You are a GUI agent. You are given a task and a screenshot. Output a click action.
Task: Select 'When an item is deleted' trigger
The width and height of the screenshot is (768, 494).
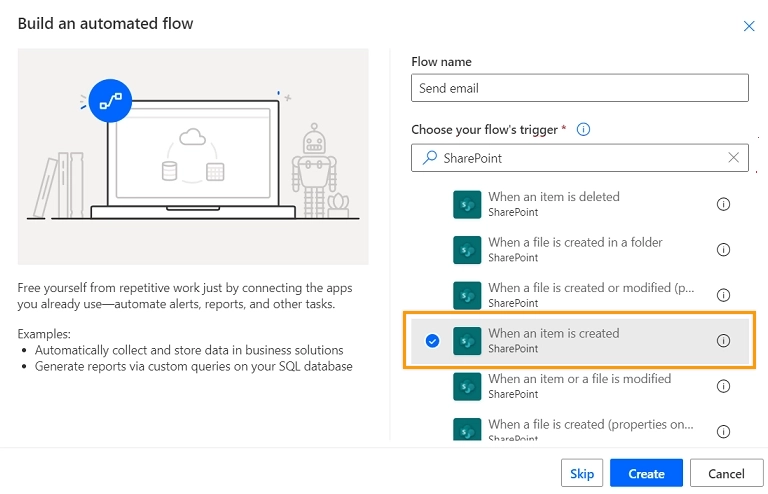point(580,204)
